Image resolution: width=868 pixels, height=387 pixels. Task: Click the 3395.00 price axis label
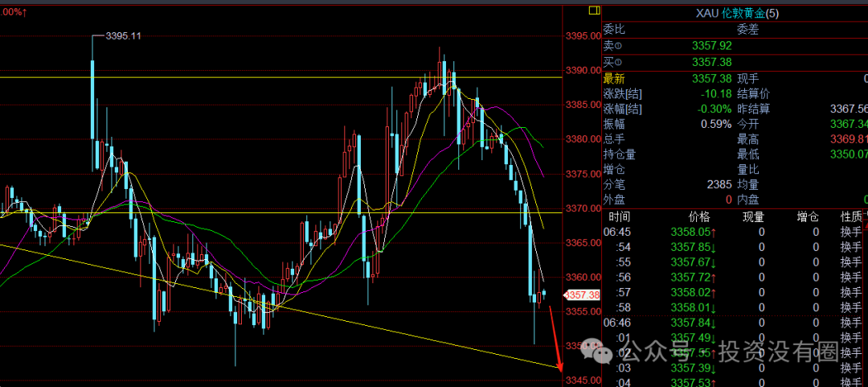583,36
